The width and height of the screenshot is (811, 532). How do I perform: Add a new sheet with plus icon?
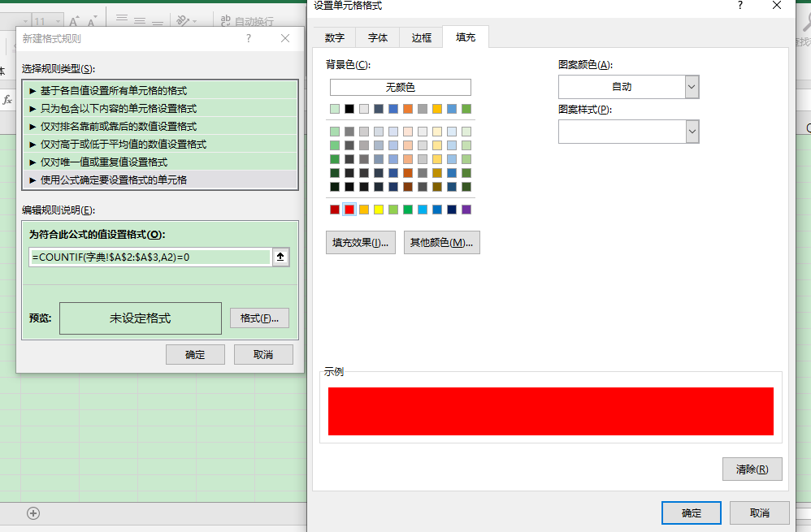[33, 513]
